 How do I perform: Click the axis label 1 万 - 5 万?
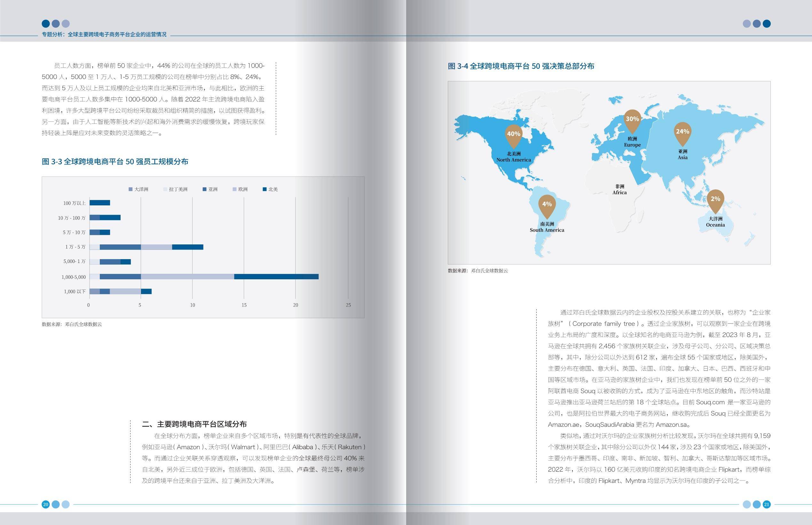(75, 247)
